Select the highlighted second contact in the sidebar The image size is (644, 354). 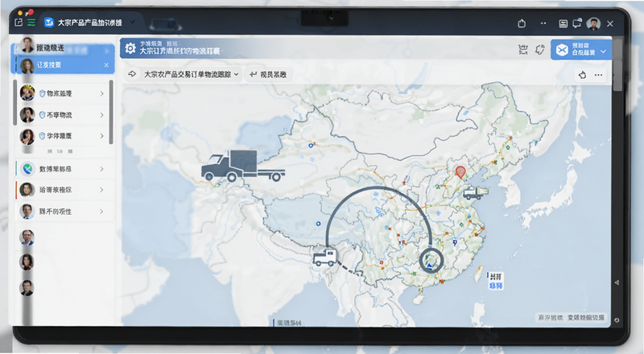[63, 65]
